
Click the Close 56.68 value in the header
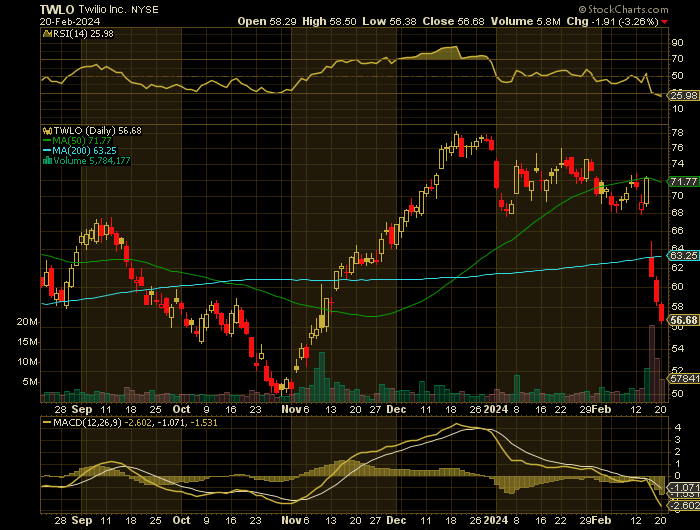[x=454, y=21]
